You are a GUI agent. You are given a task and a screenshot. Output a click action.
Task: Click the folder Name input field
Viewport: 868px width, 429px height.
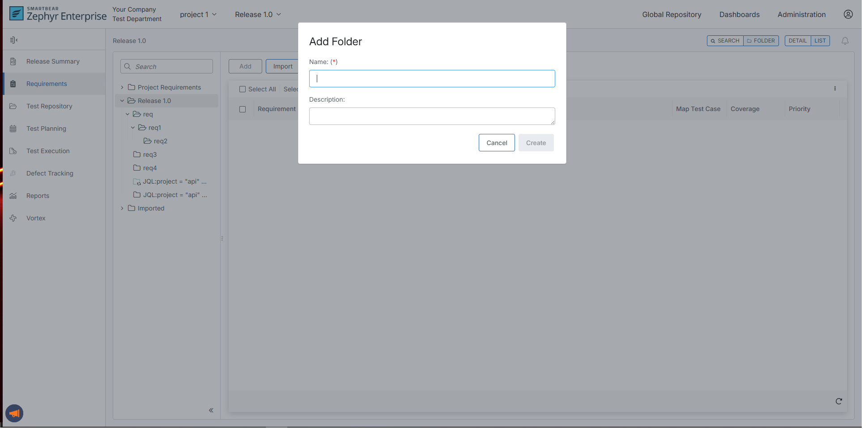point(432,79)
